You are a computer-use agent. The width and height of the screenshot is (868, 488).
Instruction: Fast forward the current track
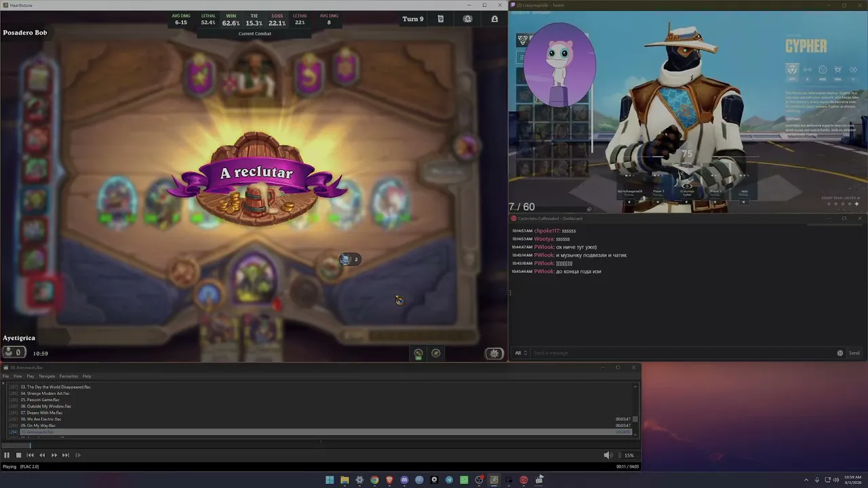click(54, 455)
